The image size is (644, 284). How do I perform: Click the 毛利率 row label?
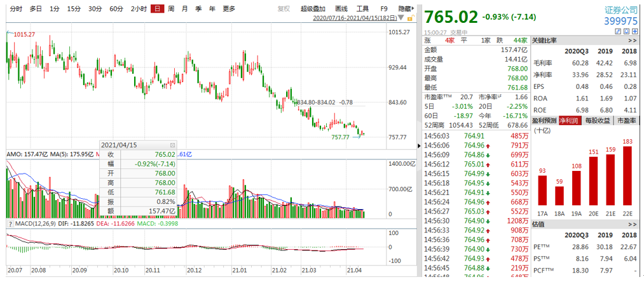point(541,63)
